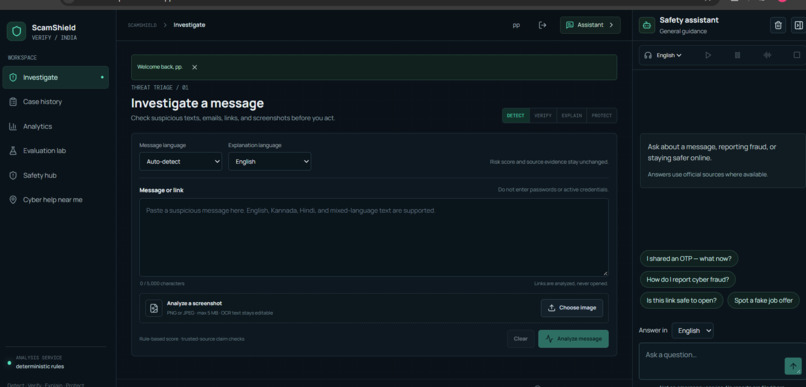Click the 'Investigate a message' heading

(197, 103)
